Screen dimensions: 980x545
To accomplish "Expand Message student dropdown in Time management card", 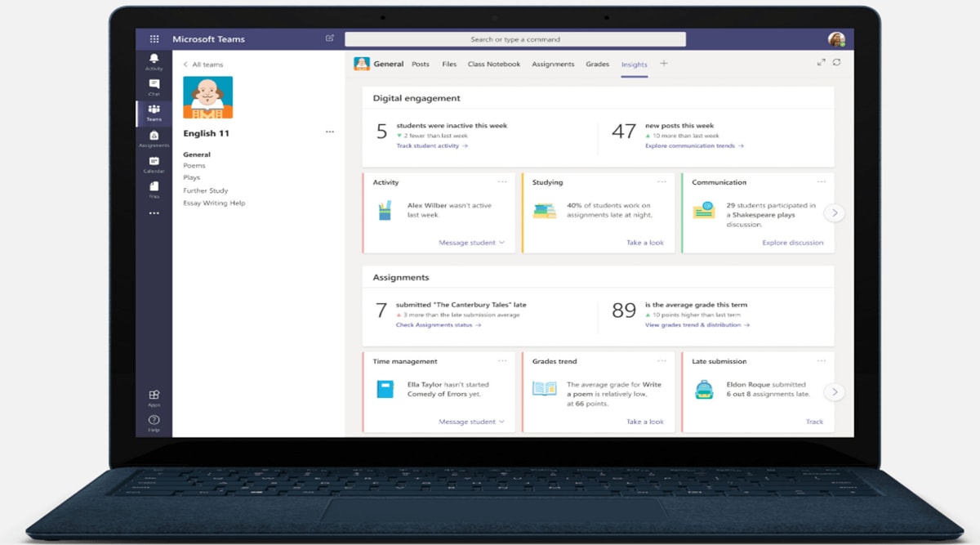I will coord(471,422).
